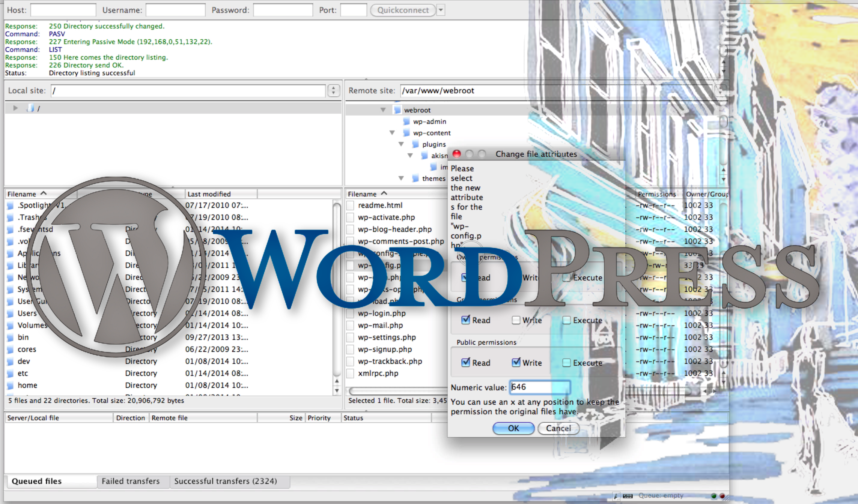Click the etc folder icon
Image resolution: width=858 pixels, height=504 pixels.
[11, 373]
